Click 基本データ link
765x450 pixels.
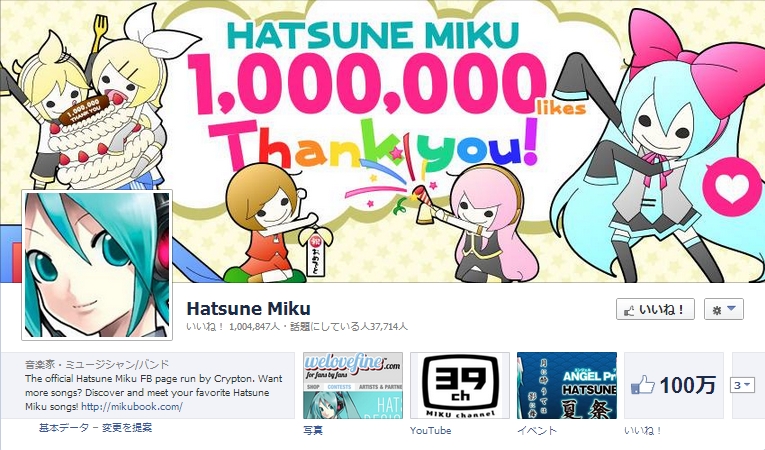click(x=64, y=428)
